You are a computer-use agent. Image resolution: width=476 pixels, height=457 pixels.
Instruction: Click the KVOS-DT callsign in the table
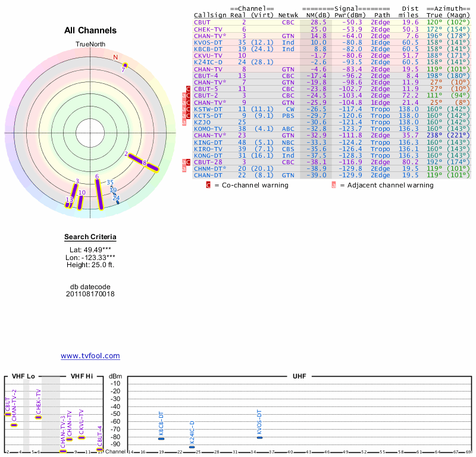pyautogui.click(x=206, y=42)
